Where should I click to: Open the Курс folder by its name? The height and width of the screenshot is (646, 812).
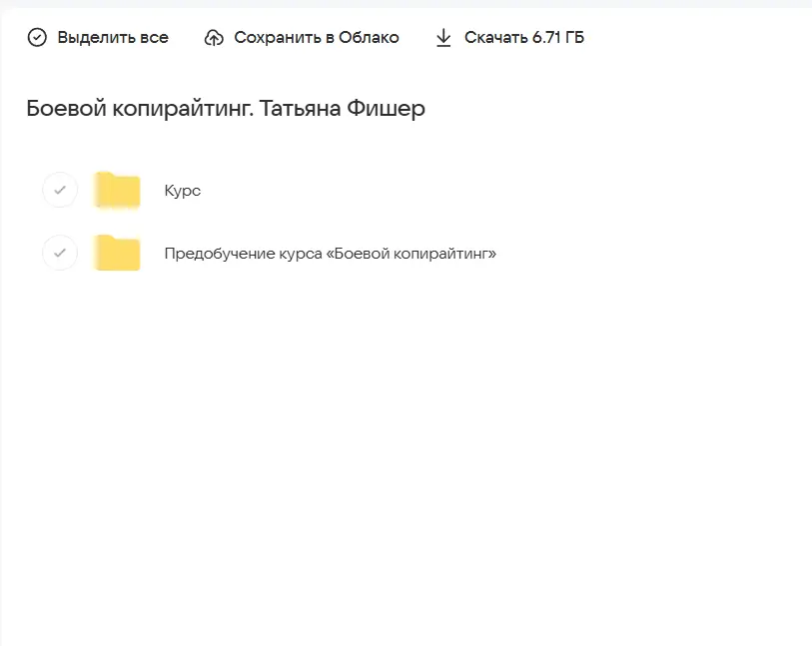coord(183,190)
